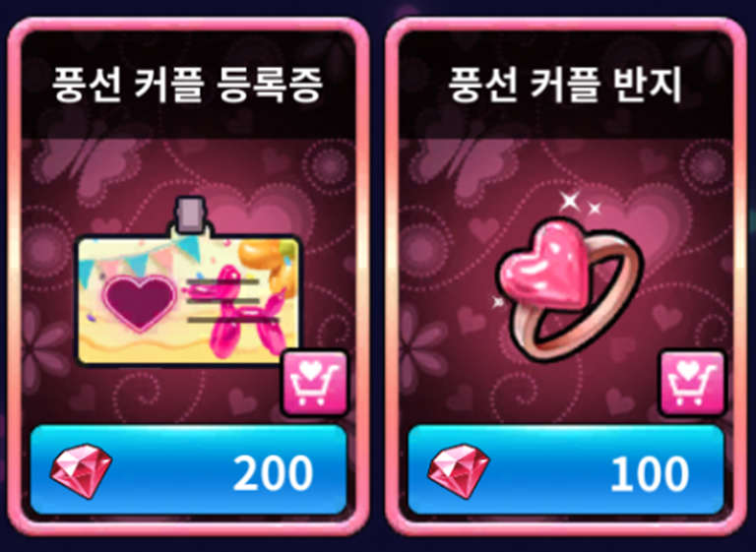This screenshot has height=552, width=756.
Task: Buy 풍선 커플 반지 for 100 gems
Action: click(x=566, y=469)
